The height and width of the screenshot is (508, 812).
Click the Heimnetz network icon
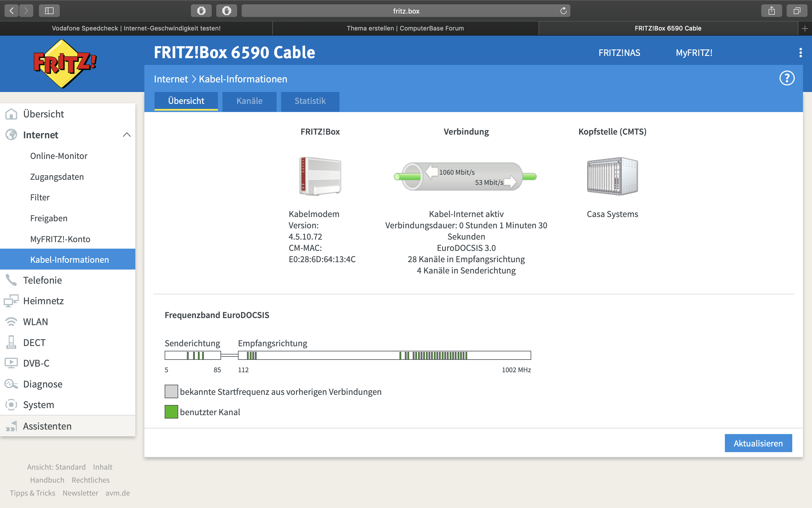pos(11,301)
